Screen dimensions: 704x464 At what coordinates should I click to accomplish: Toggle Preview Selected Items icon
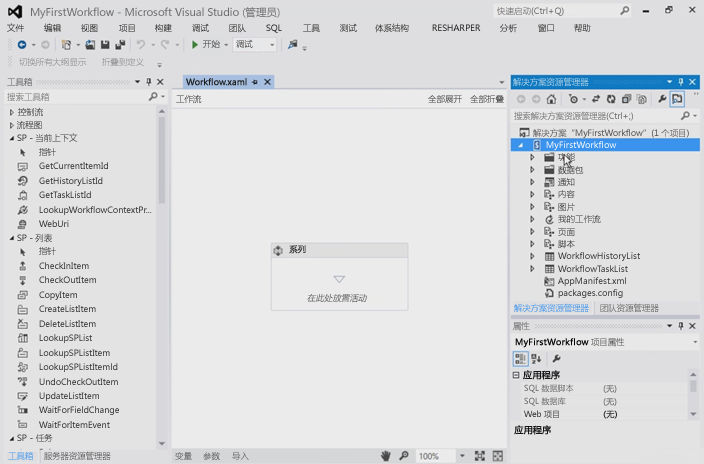(x=677, y=99)
